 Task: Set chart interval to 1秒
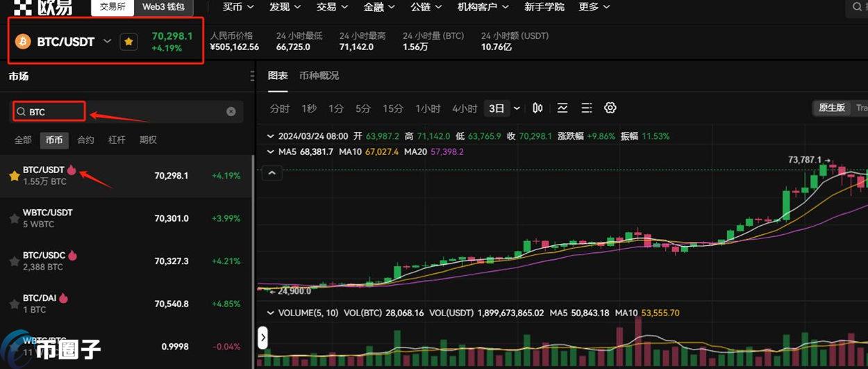click(309, 108)
